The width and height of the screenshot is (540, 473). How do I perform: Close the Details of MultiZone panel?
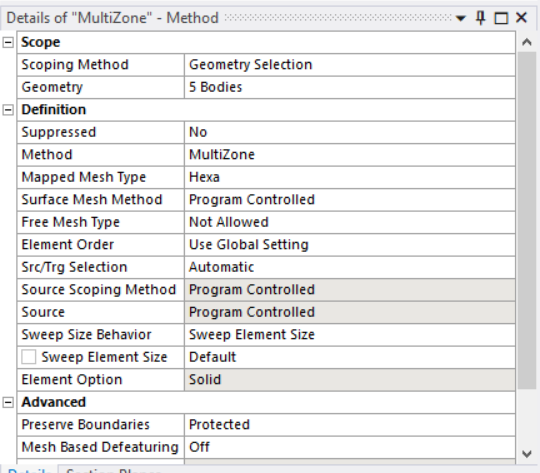click(521, 18)
